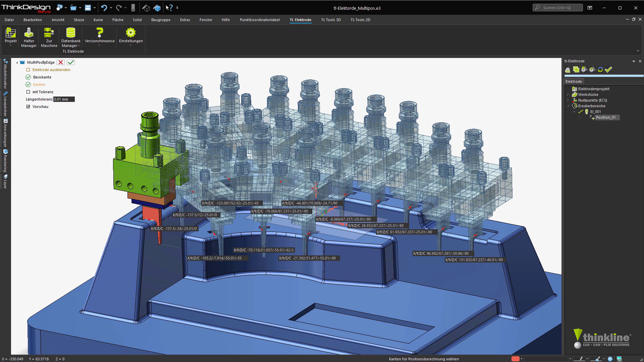
Task: Click the save disk icon
Action: click(x=88, y=7)
